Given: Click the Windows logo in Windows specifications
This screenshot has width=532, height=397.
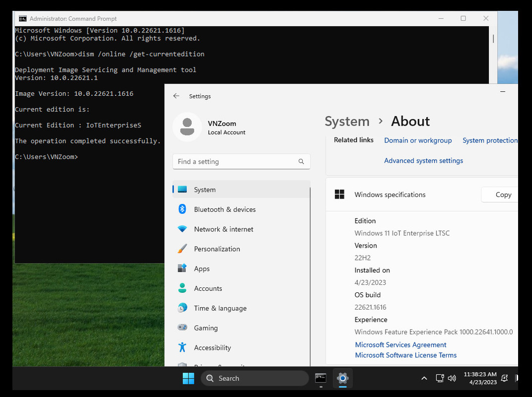Looking at the screenshot, I should click(x=339, y=195).
